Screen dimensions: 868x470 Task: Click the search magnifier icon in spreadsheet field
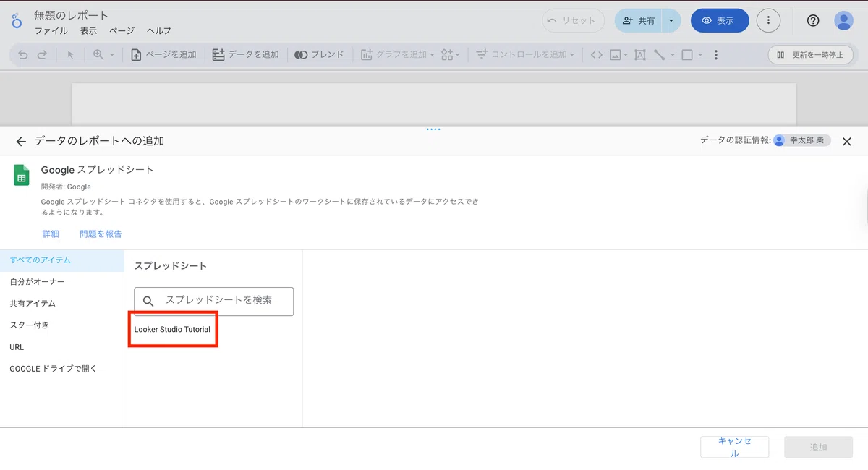coord(148,302)
